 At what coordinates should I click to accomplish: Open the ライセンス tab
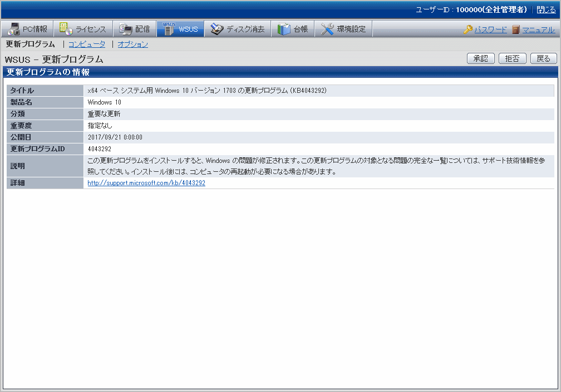click(x=83, y=29)
